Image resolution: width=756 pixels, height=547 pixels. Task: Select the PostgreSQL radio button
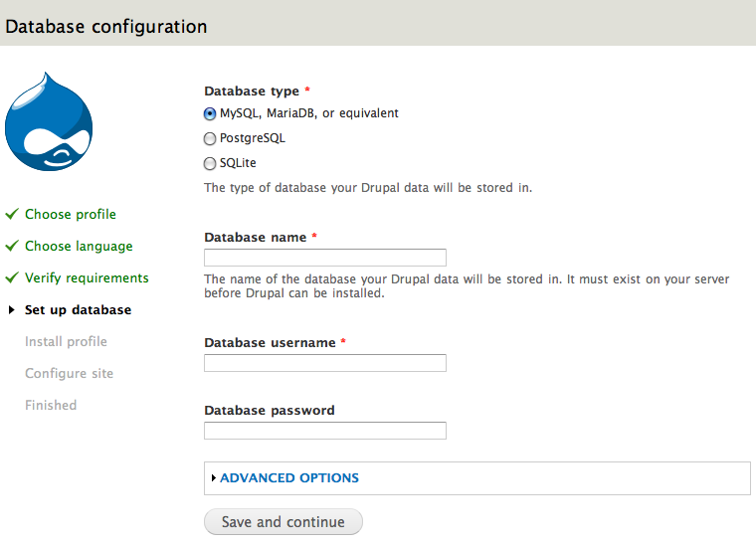[210, 138]
